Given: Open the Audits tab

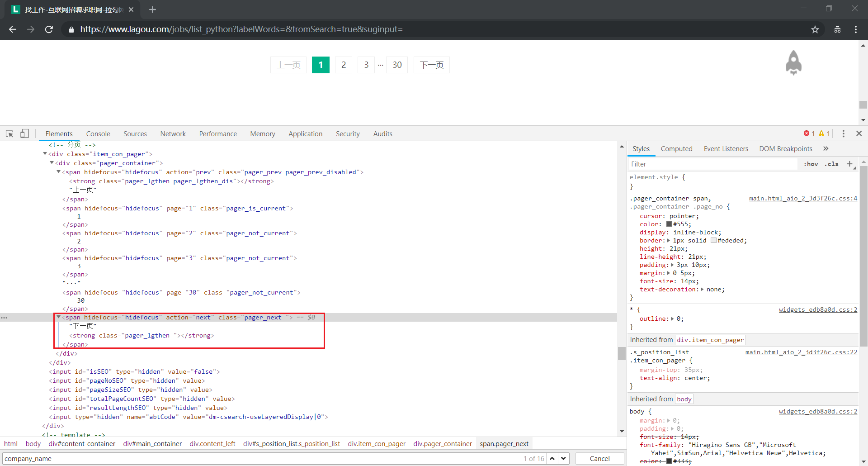Looking at the screenshot, I should [383, 133].
